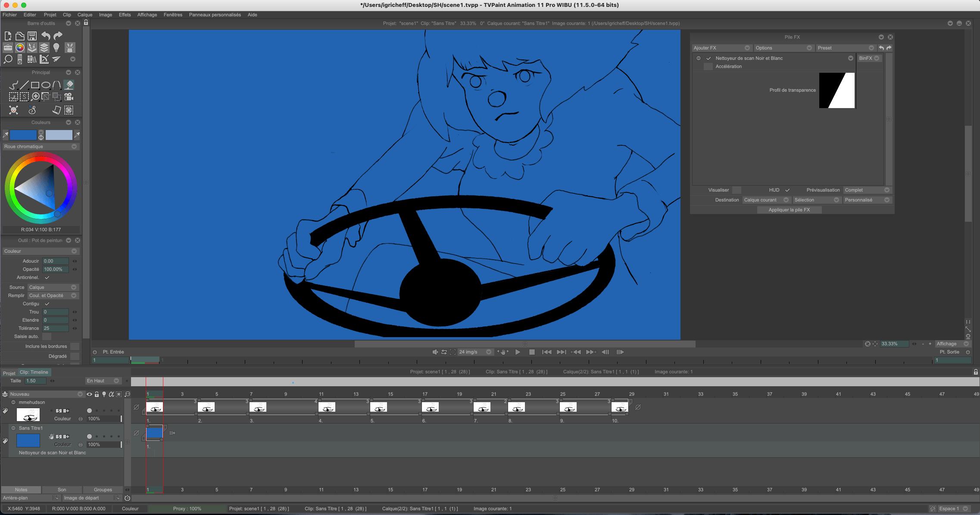Click the paper plane share icon
Screen dimensions: 980x515
56,59
